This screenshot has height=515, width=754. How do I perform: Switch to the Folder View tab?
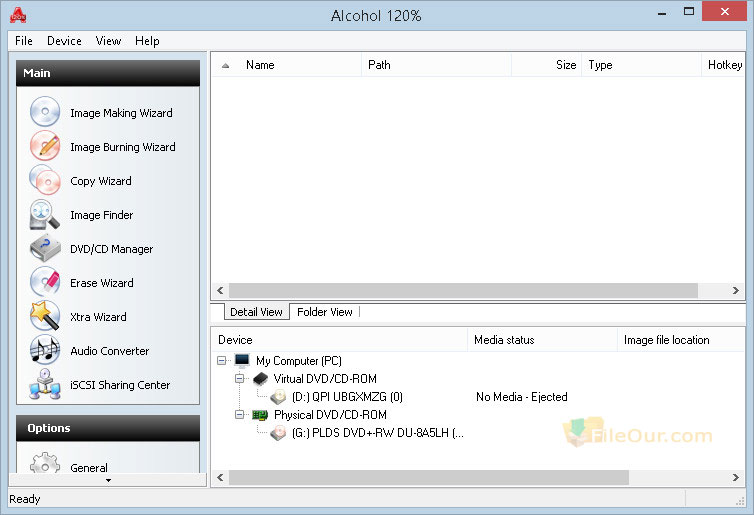(325, 312)
